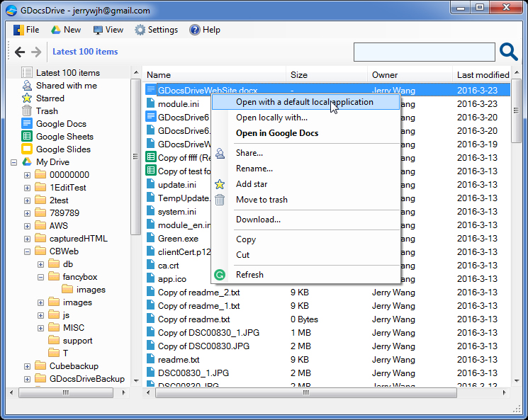Click in the search text field

click(x=424, y=52)
